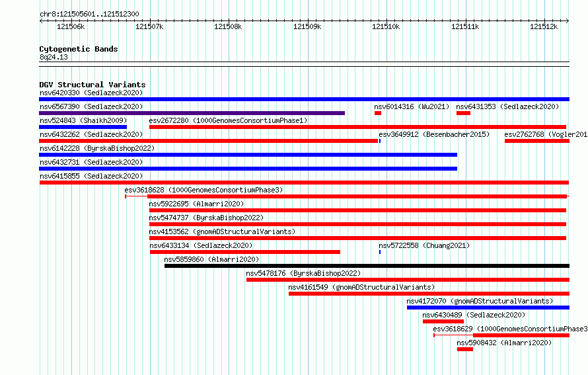The image size is (588, 375).
Task: Click the blue nsv524843 variant bar
Action: point(83,127)
